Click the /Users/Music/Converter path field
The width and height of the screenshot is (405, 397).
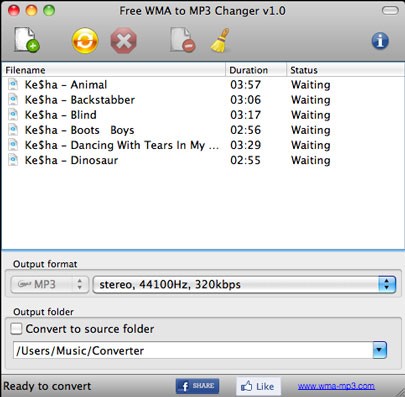[193, 350]
